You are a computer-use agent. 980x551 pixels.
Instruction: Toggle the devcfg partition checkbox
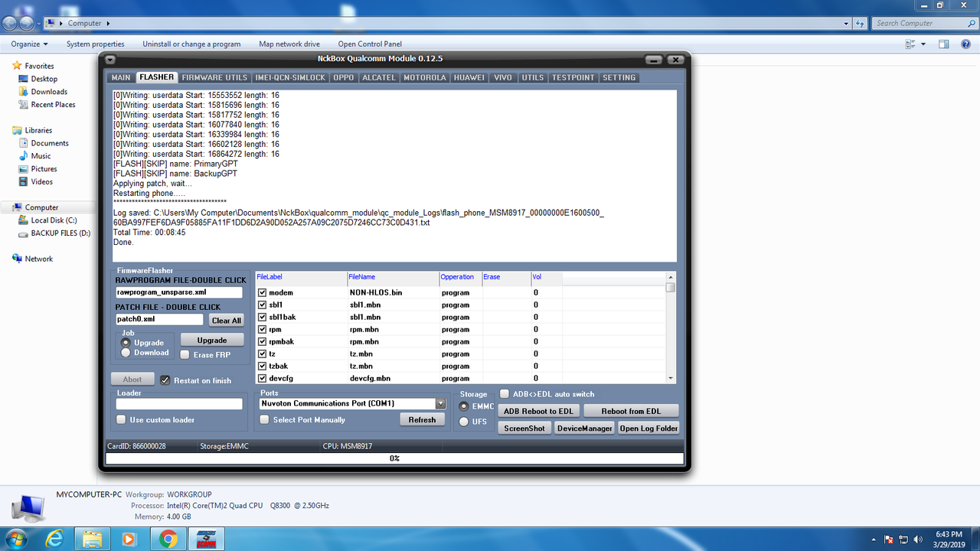[x=263, y=378]
